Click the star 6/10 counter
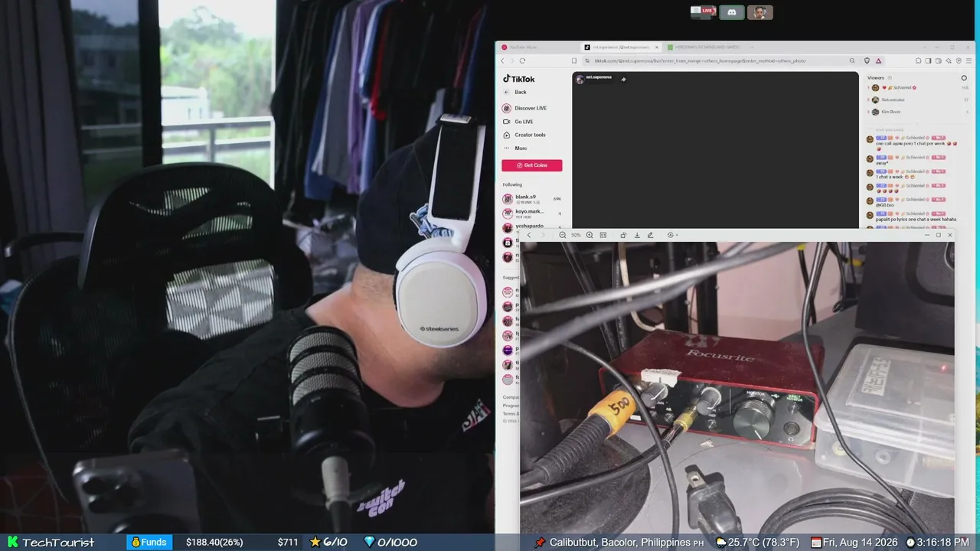Image resolution: width=980 pixels, height=551 pixels. (x=328, y=543)
